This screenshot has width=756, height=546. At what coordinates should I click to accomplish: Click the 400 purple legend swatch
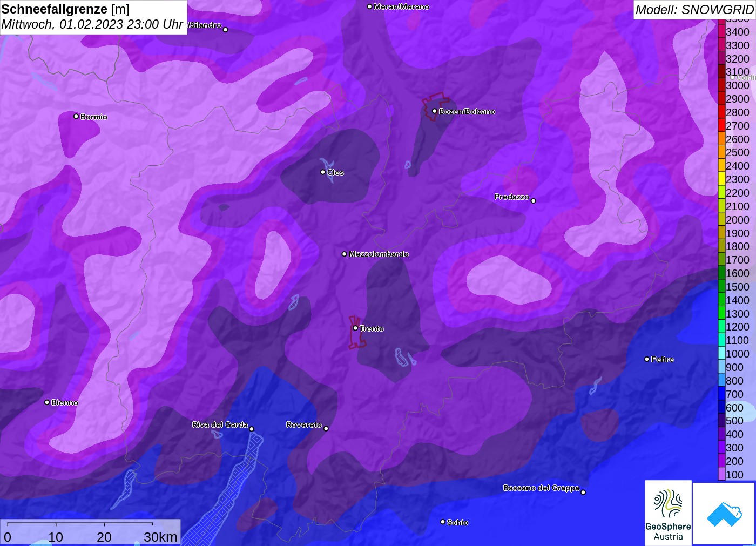pos(721,434)
